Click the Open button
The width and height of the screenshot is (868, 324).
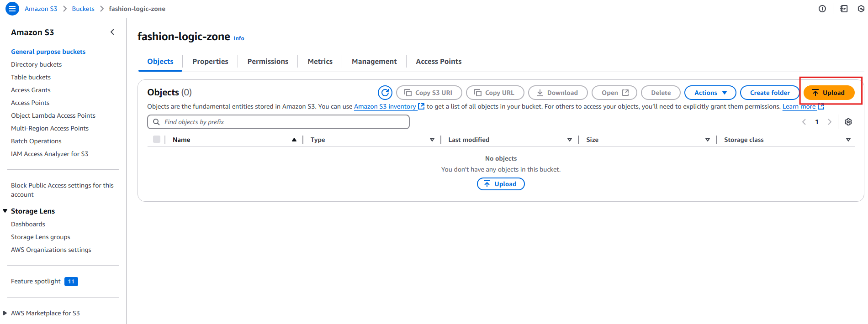pos(614,93)
